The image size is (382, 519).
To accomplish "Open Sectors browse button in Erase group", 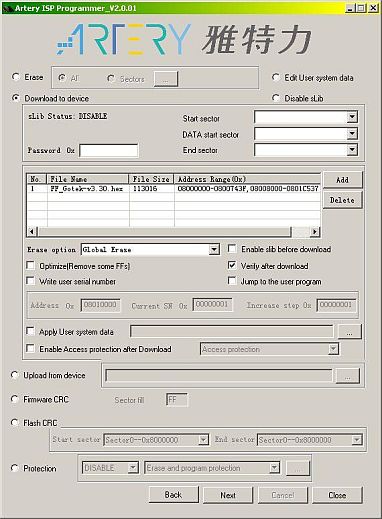I will tap(166, 79).
